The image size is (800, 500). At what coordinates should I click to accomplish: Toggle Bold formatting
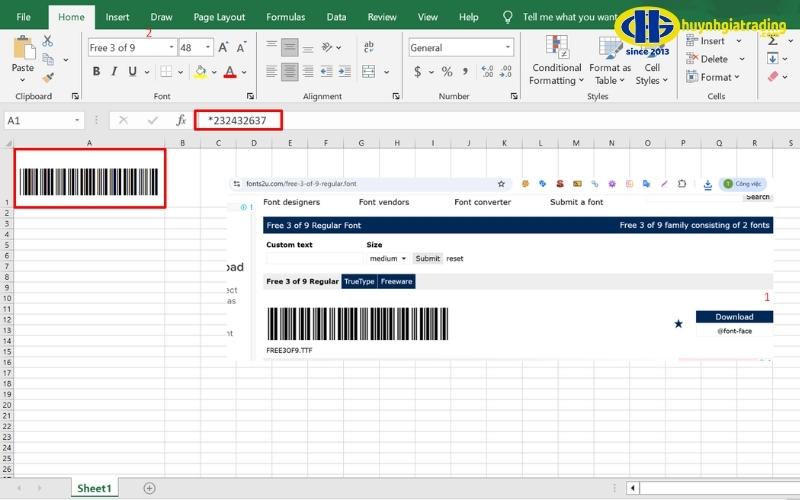click(96, 71)
